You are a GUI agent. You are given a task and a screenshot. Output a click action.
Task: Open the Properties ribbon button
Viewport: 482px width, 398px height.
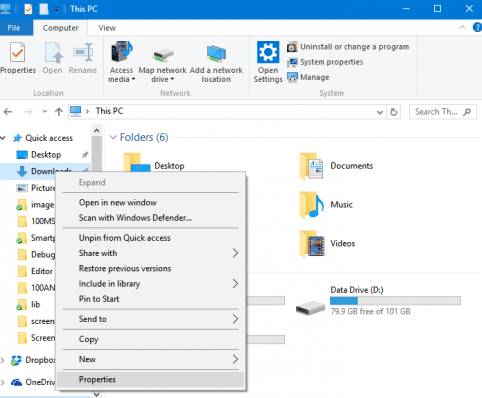click(x=18, y=57)
